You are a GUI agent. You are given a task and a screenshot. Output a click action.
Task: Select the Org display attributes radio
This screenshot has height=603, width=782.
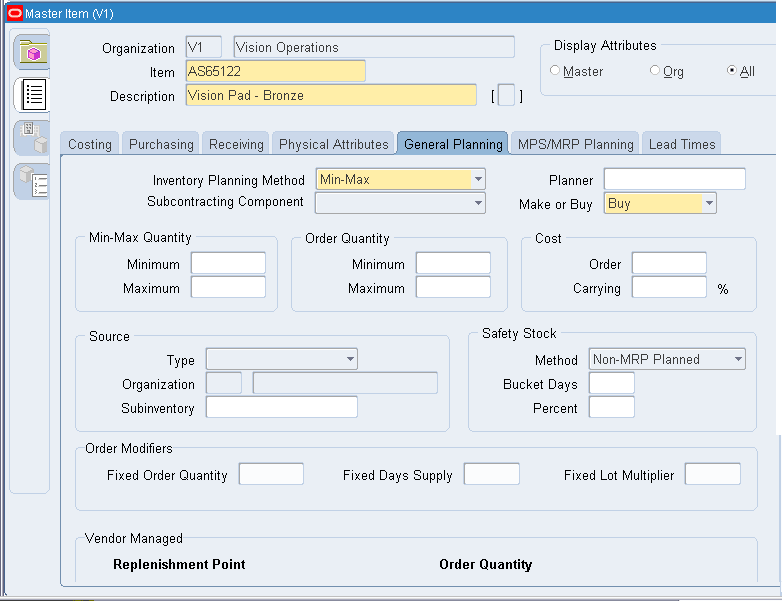tap(655, 71)
